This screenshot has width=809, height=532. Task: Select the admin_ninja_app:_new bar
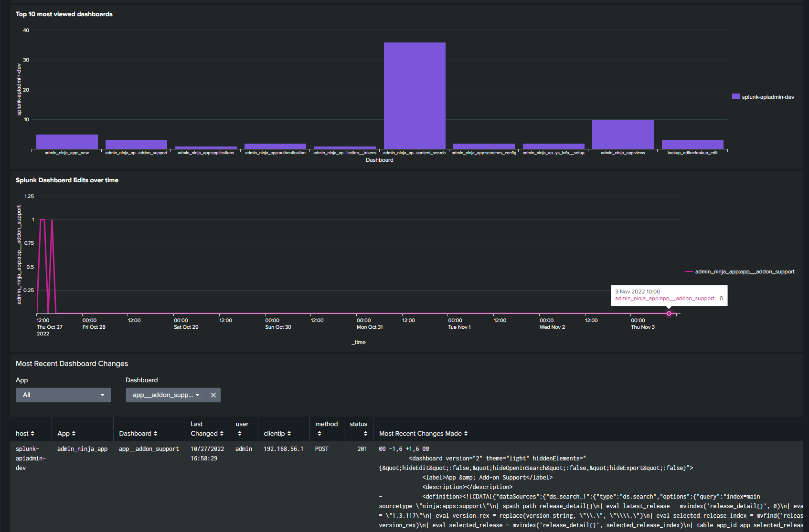tap(67, 142)
